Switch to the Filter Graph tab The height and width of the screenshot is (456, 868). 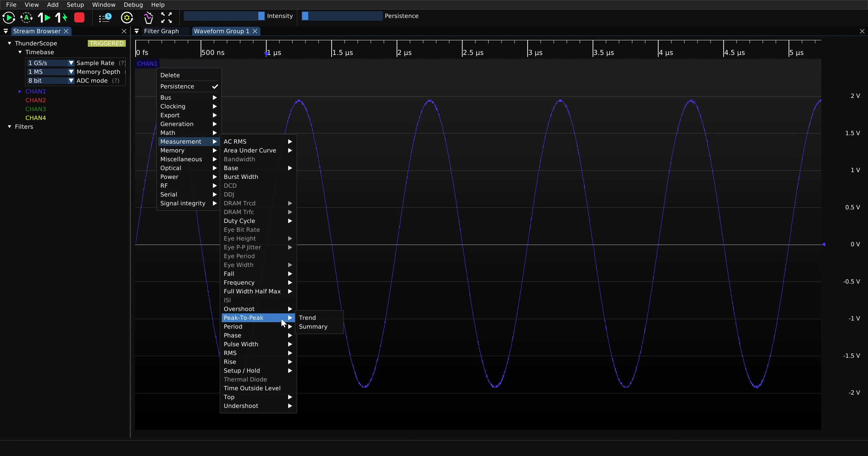click(x=161, y=31)
